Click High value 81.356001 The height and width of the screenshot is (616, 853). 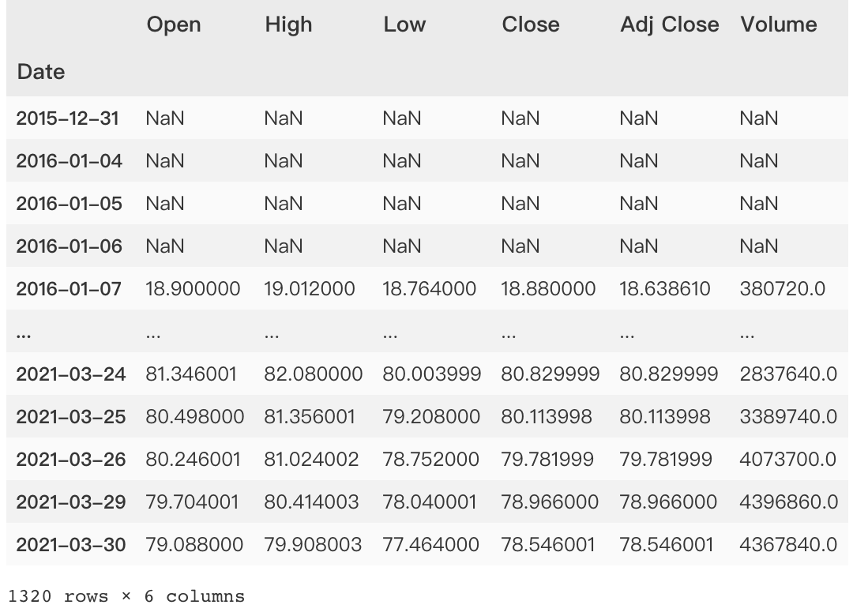click(309, 416)
